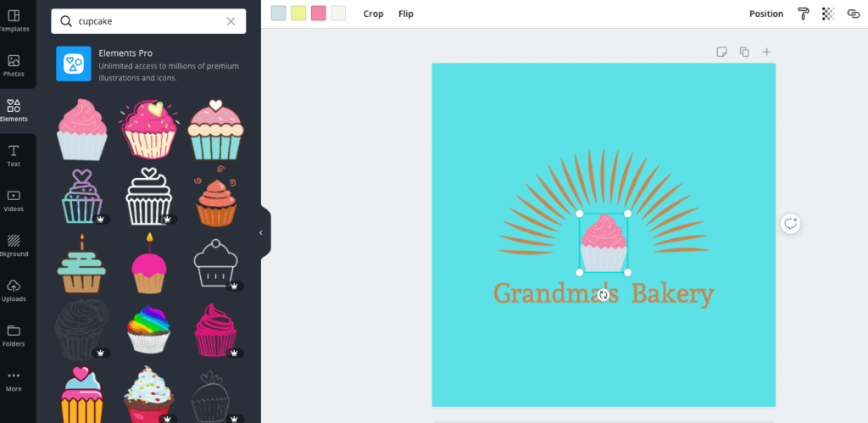Screen dimensions: 868x423
Task: Click the top-left resize handle of the cupcake
Action: click(580, 214)
